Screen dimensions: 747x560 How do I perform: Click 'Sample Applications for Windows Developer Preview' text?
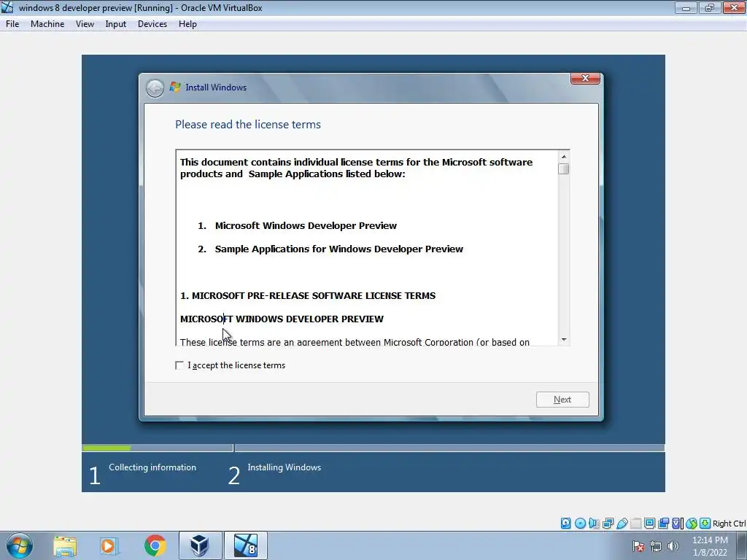pos(338,249)
